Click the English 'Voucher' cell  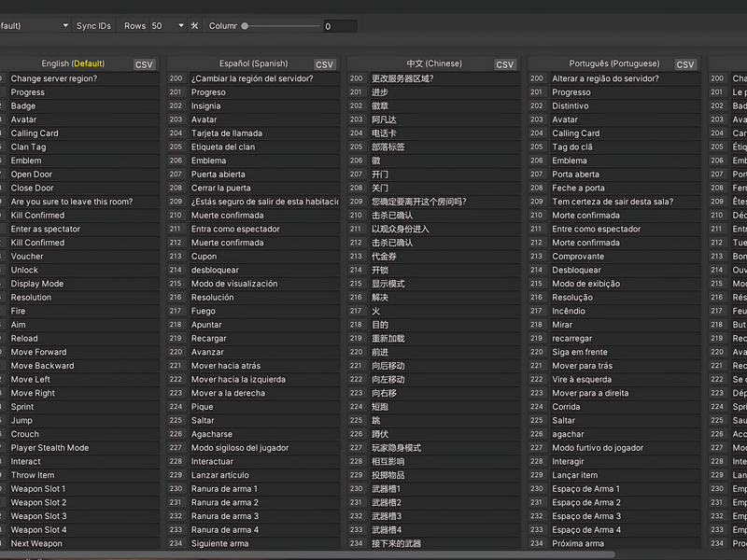click(x=84, y=256)
